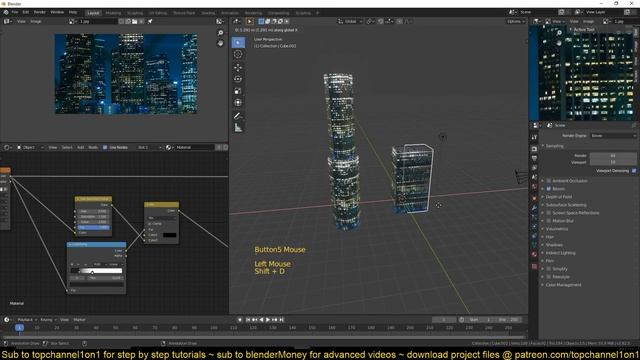Screen dimensions: 640x360
Task: Select the Scale tool in viewport toolbar
Action: click(x=238, y=91)
